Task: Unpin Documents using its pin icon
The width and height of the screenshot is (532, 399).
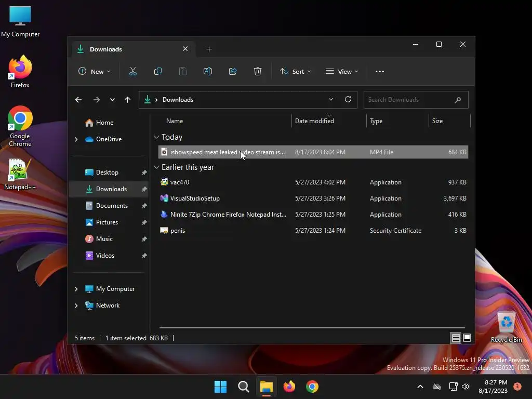Action: [x=144, y=206]
